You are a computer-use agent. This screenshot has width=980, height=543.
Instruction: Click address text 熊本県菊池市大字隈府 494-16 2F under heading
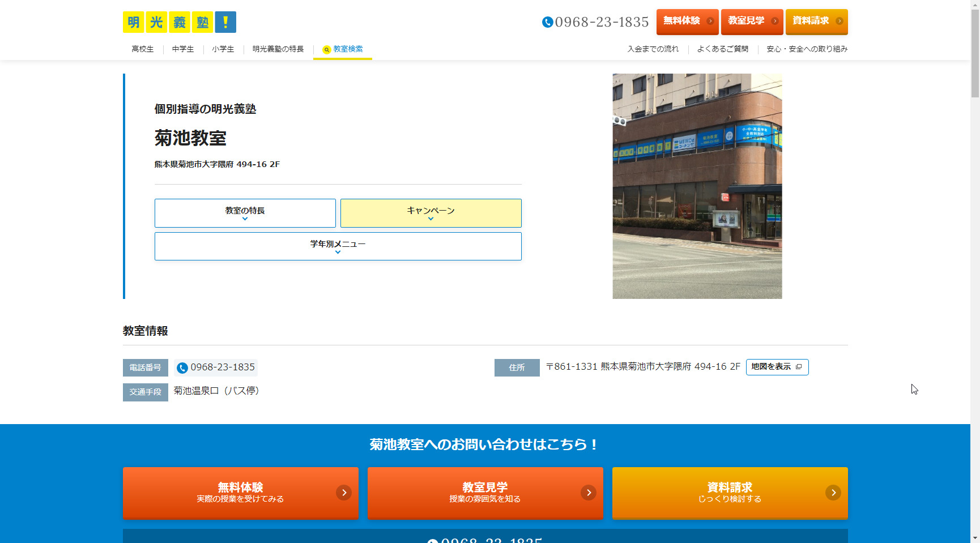tap(218, 164)
